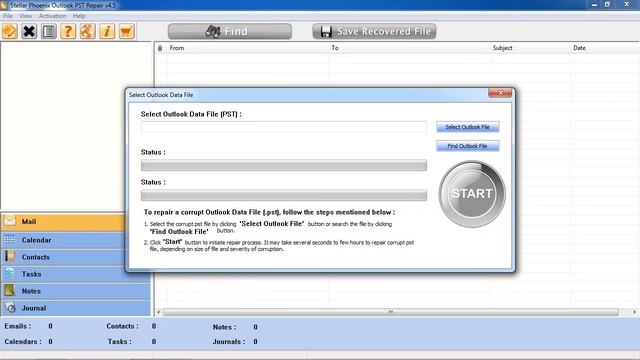640x360 pixels.
Task: Click the 'Contacts :' status label
Action: [122, 326]
